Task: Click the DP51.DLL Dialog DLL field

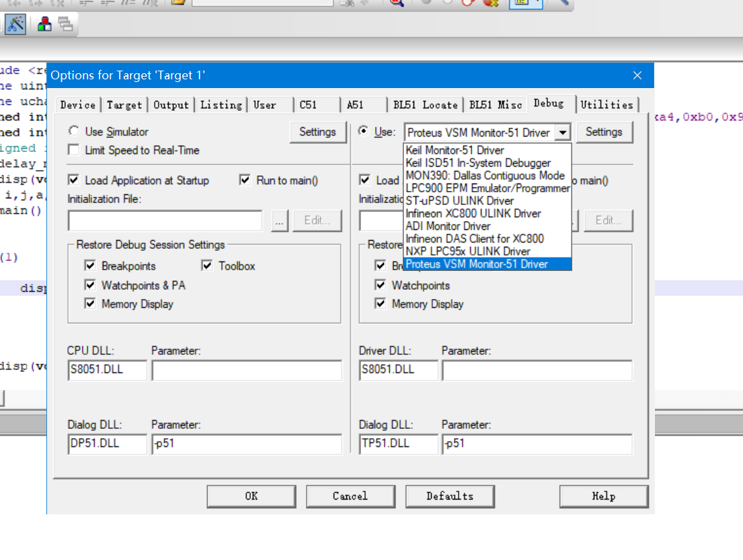Action: click(107, 444)
